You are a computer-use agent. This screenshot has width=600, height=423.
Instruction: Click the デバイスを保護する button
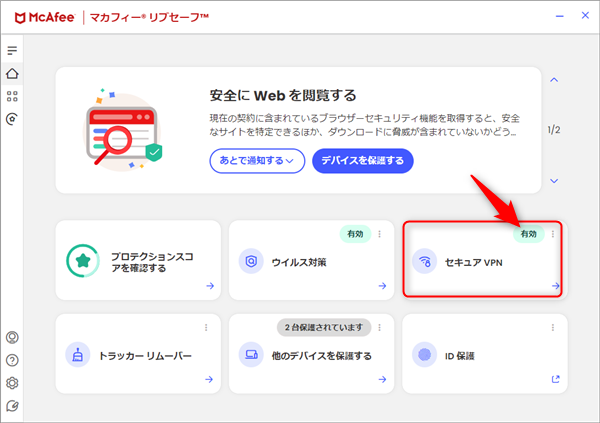click(363, 161)
